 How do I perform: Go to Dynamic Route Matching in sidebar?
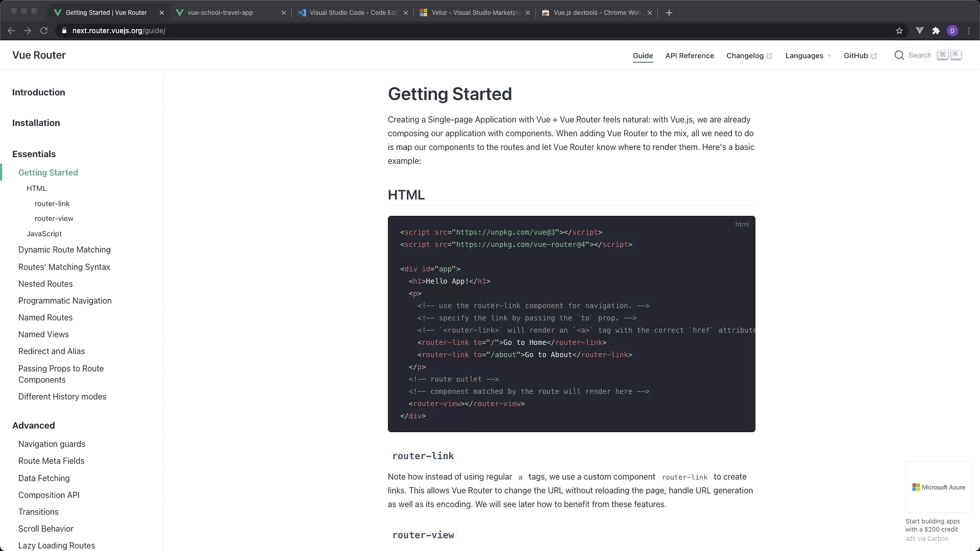click(x=64, y=249)
